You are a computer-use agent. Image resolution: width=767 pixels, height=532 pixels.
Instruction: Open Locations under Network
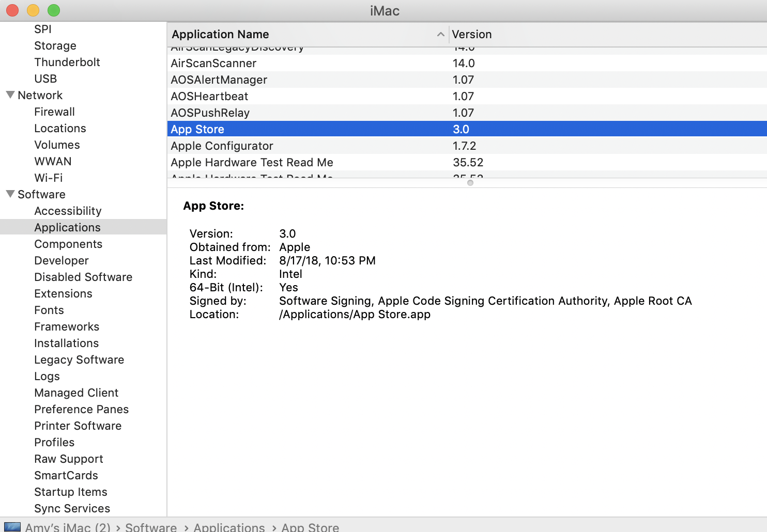(x=60, y=128)
